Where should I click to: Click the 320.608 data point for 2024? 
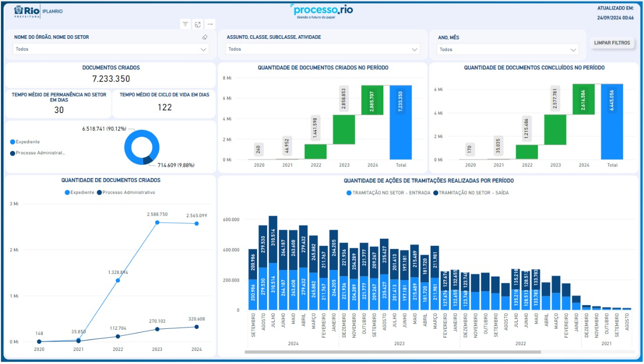click(x=197, y=327)
